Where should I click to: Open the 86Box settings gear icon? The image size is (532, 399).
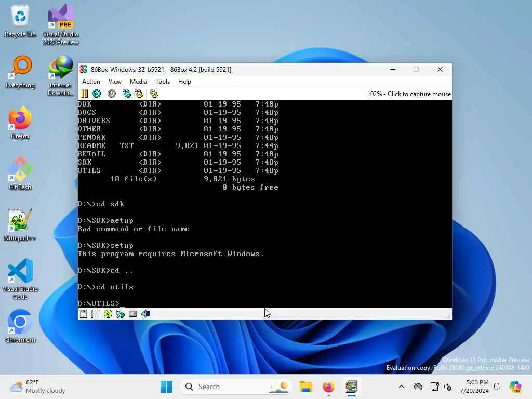pos(154,94)
